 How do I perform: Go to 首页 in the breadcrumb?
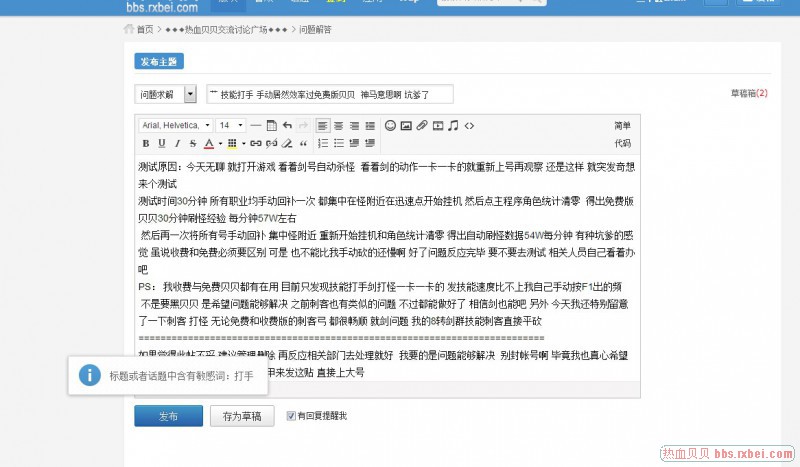point(146,30)
